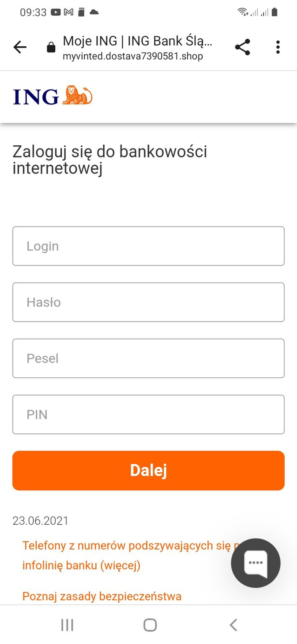Tap the Wi-Fi status icon
Viewport: 297px width, 644px height.
coord(243,12)
